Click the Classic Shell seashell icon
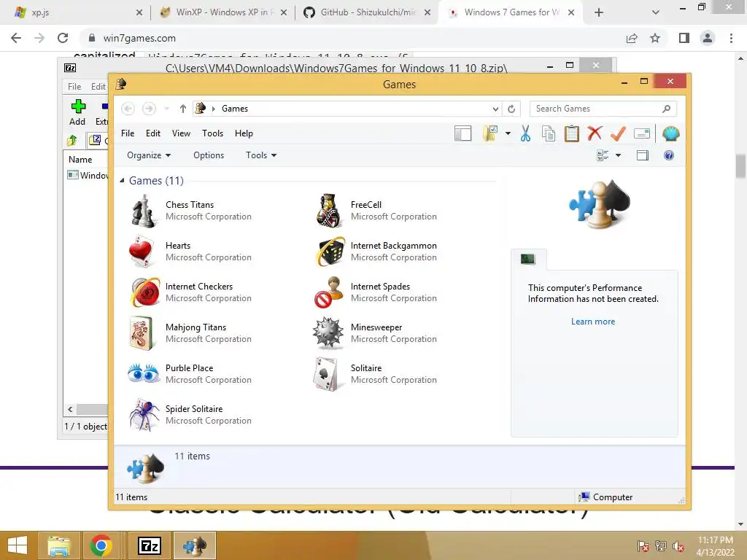 pos(671,134)
